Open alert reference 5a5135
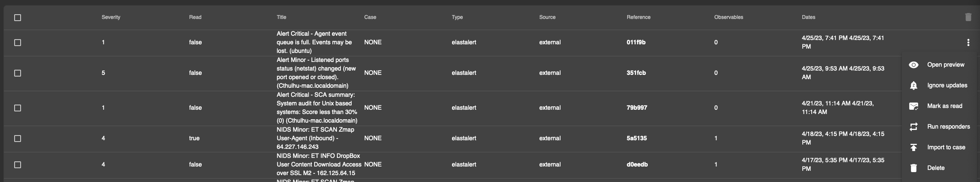The height and width of the screenshot is (182, 980). 637,138
